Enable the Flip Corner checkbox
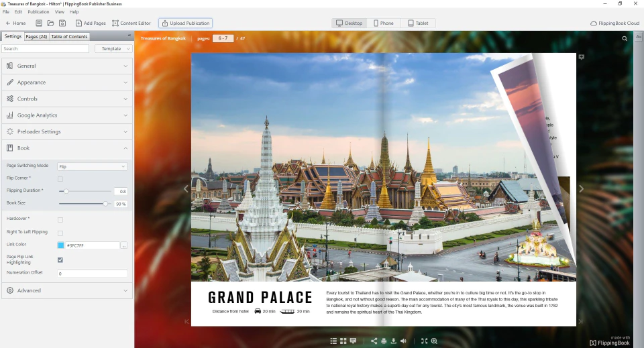 pyautogui.click(x=60, y=179)
